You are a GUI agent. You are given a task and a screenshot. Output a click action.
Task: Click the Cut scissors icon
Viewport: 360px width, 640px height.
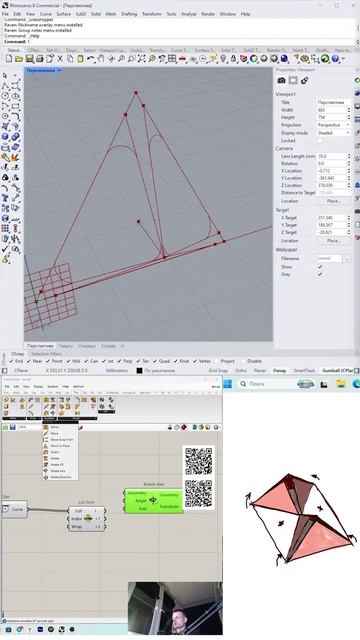point(60,59)
